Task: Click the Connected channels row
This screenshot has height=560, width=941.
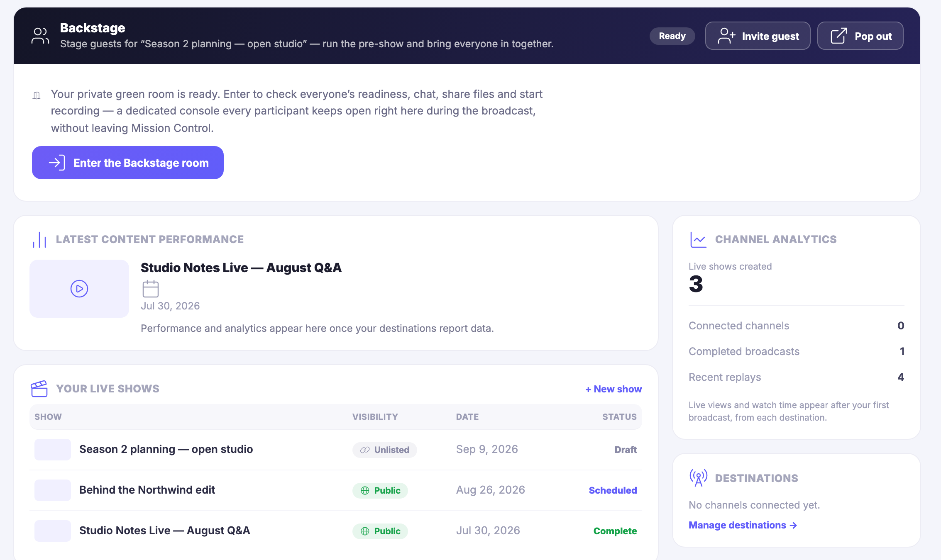Action: pyautogui.click(x=796, y=326)
